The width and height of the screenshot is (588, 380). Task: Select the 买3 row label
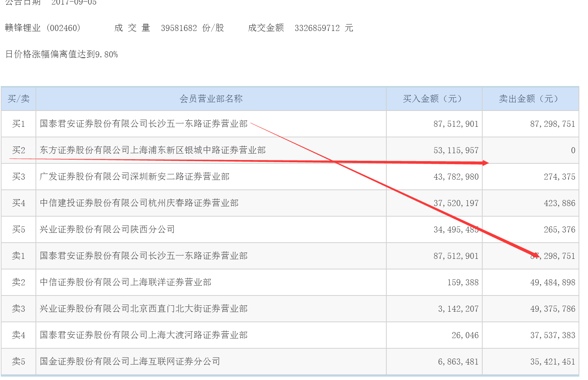[x=19, y=177]
